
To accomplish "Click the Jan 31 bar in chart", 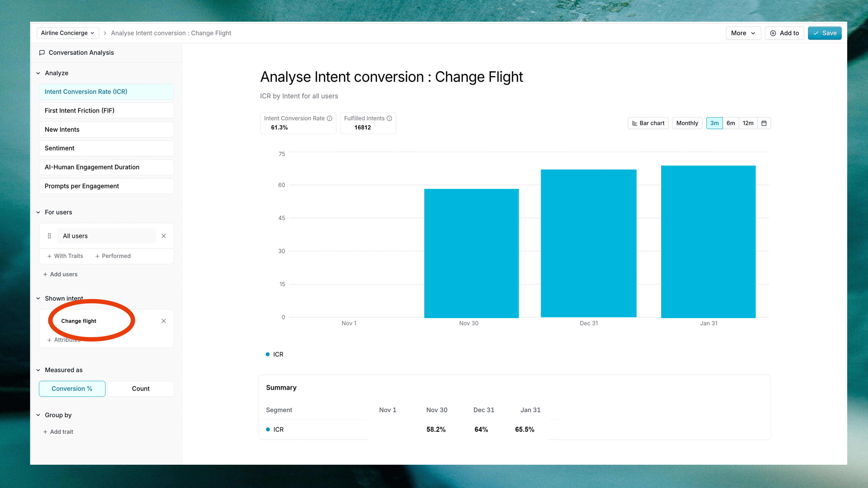I will pyautogui.click(x=708, y=242).
